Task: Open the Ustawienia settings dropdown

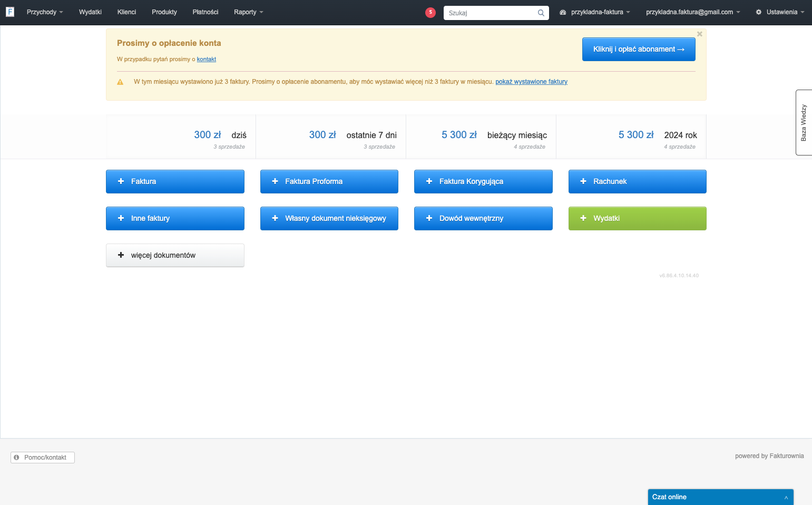Action: tap(780, 12)
